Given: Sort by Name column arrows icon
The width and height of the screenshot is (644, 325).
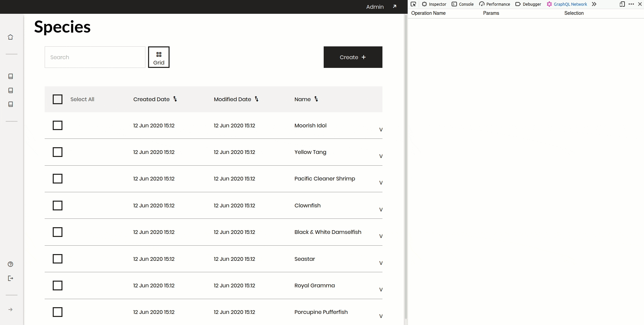Looking at the screenshot, I should click(316, 99).
